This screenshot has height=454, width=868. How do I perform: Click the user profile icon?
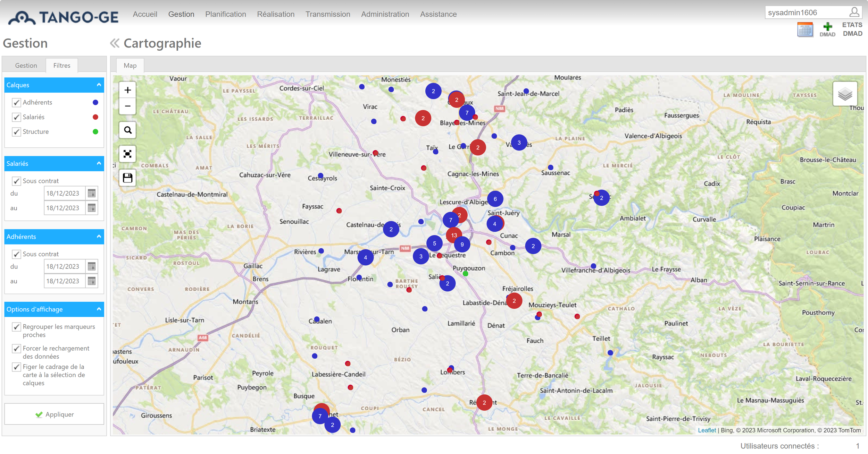point(854,12)
